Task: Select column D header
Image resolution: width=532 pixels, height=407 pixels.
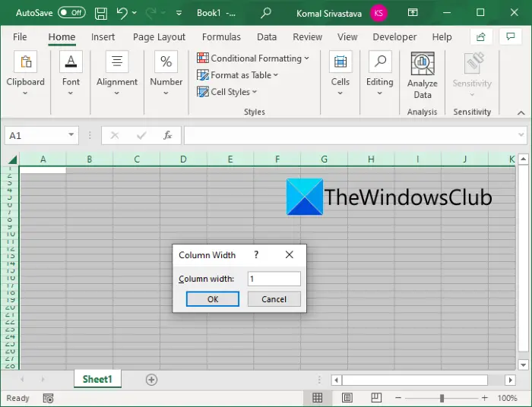Action: click(x=183, y=159)
